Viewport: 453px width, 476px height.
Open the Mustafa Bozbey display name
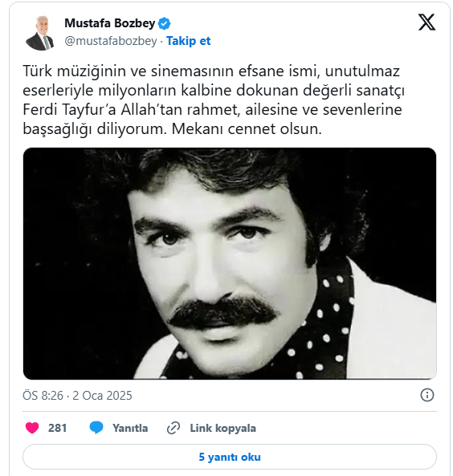[x=110, y=23]
